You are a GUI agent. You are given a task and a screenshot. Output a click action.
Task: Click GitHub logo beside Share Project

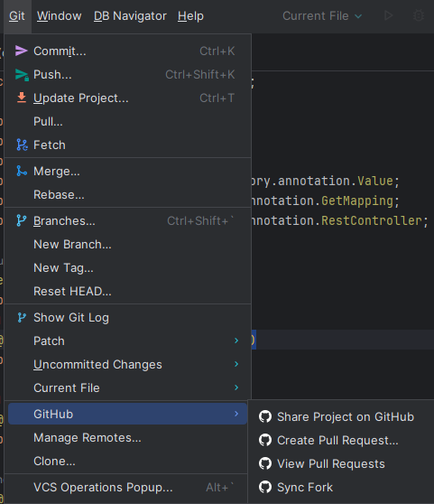pyautogui.click(x=265, y=416)
